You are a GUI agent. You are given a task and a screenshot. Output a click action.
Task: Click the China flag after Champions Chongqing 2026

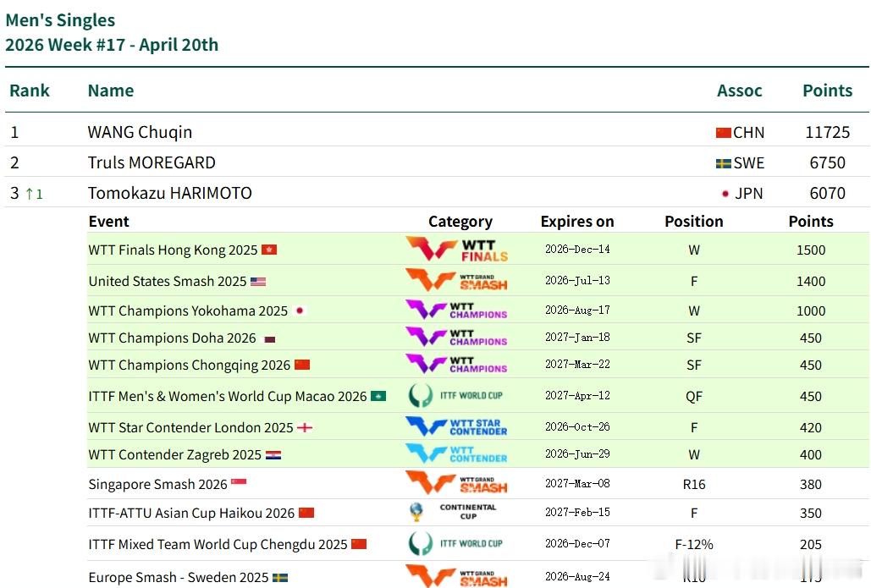(x=302, y=365)
